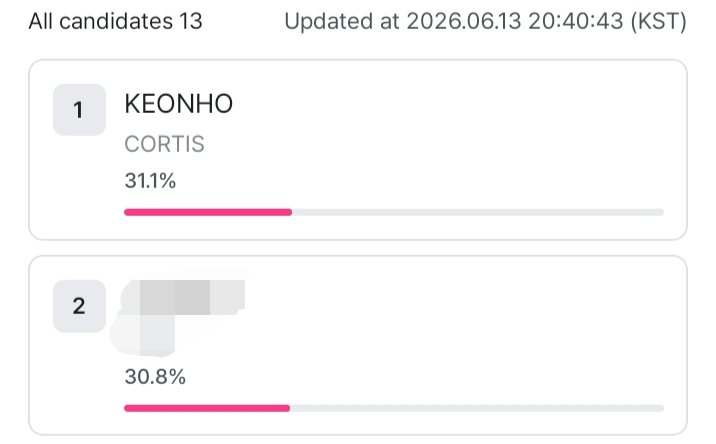Click the rank 1 badge
The height and width of the screenshot is (444, 716).
click(x=79, y=110)
